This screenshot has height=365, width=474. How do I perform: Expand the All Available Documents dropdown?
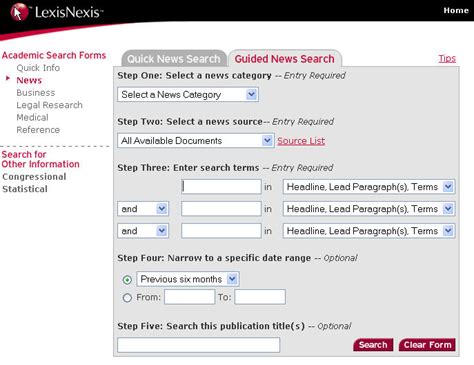click(196, 141)
